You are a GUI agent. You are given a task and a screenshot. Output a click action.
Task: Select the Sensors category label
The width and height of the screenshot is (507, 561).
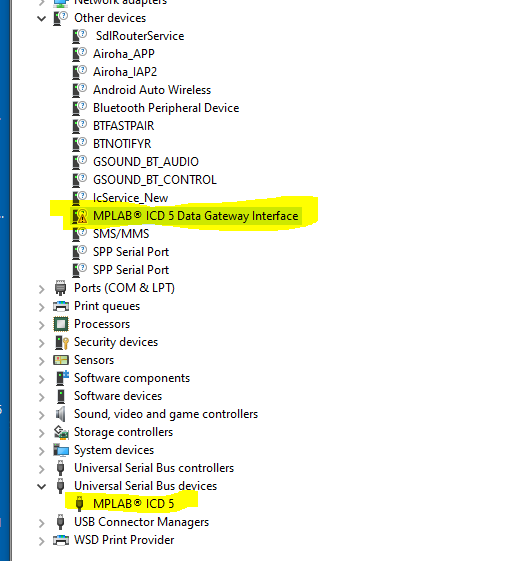94,360
